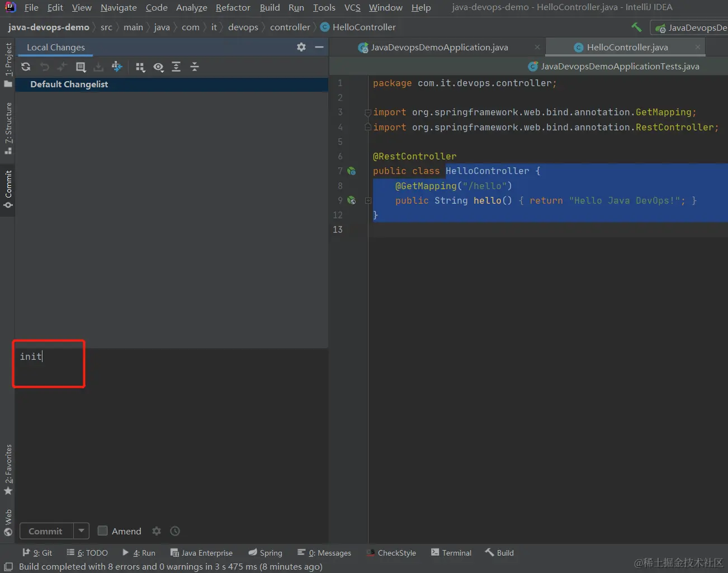
Task: Open the Tools menu
Action: click(324, 7)
